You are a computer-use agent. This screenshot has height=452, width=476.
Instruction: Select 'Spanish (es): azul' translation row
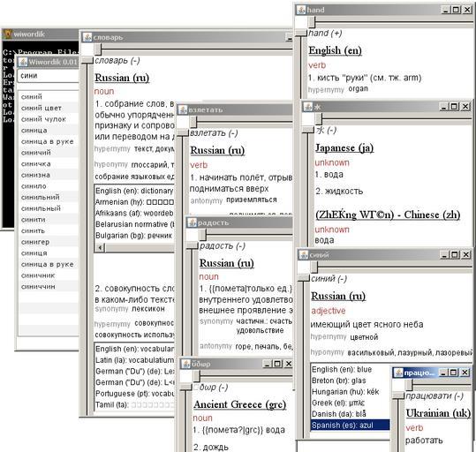pyautogui.click(x=350, y=426)
